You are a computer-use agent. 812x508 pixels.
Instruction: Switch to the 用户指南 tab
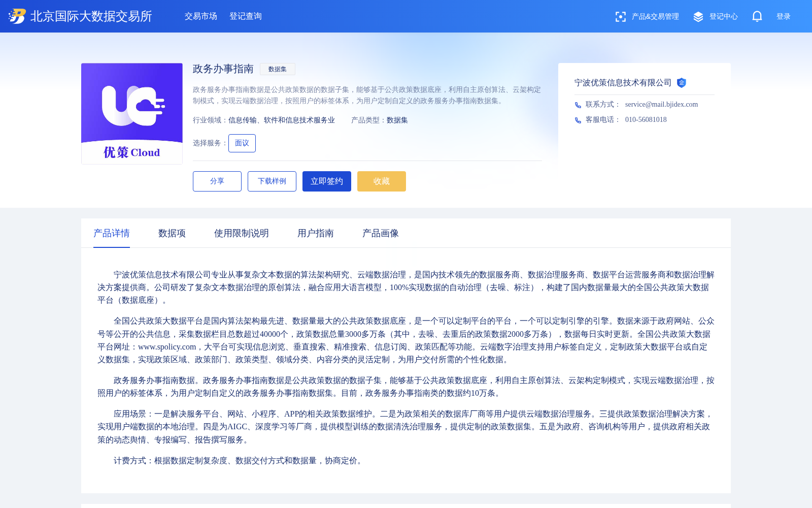316,233
